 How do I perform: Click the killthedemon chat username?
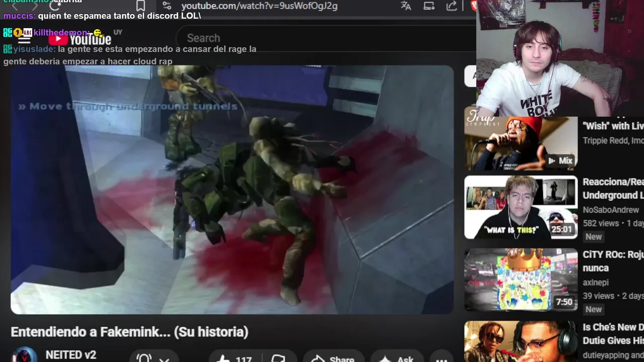[61, 33]
